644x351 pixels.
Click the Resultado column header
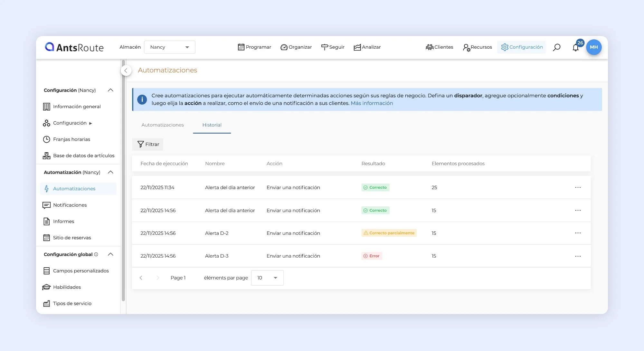(x=373, y=164)
